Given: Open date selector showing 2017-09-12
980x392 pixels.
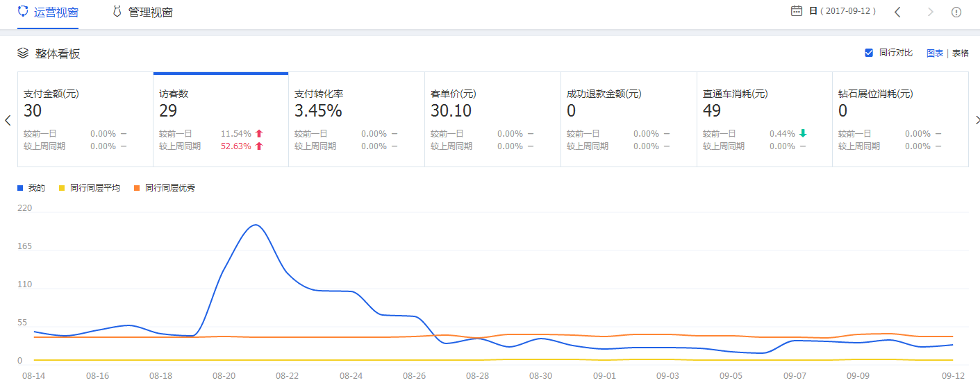Looking at the screenshot, I should (x=842, y=12).
